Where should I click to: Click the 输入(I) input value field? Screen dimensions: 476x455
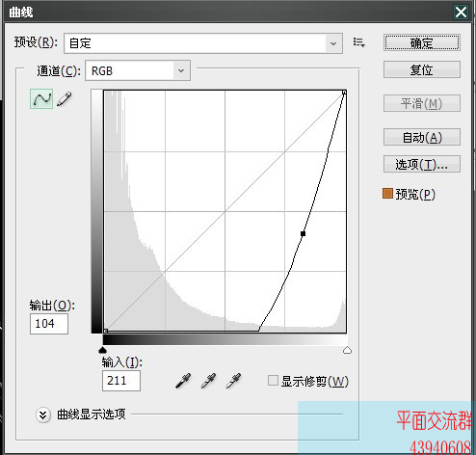121,381
